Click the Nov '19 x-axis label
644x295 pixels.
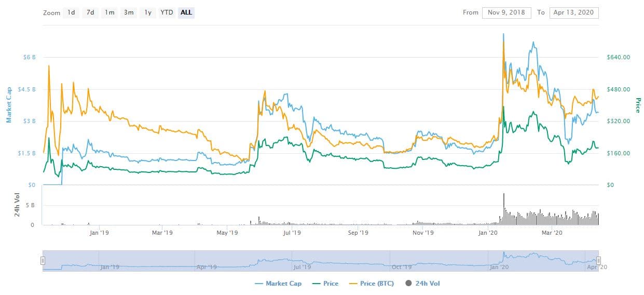423,233
